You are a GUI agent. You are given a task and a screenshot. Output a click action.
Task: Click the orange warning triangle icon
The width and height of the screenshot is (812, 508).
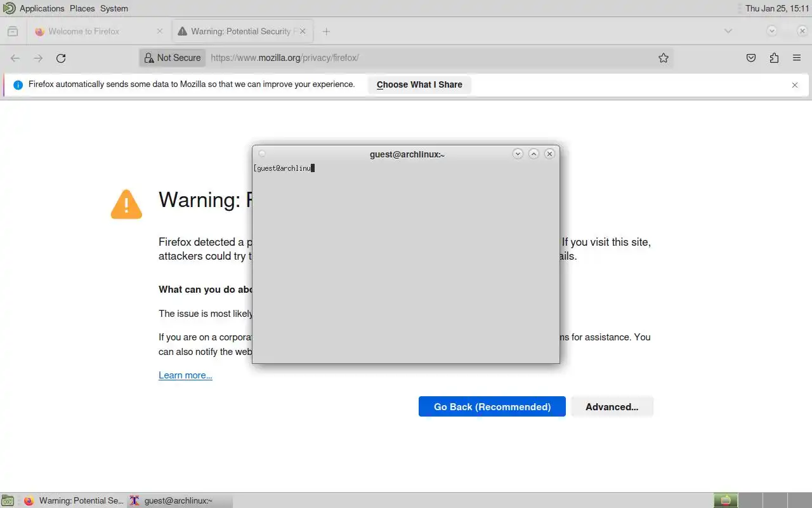point(126,204)
